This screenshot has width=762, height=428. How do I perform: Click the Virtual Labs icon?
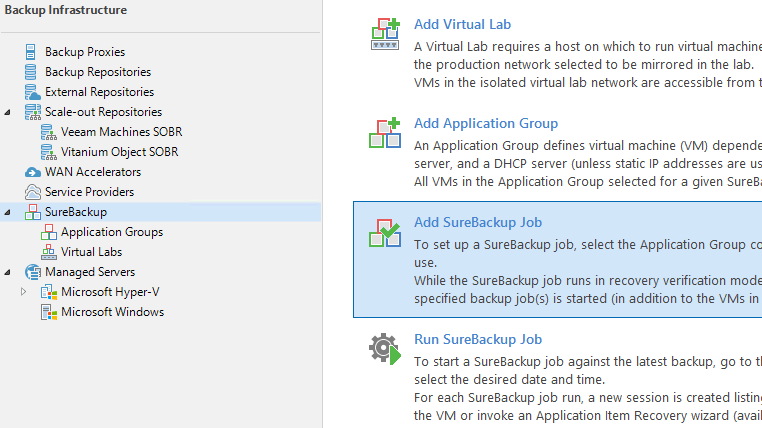pyautogui.click(x=49, y=252)
